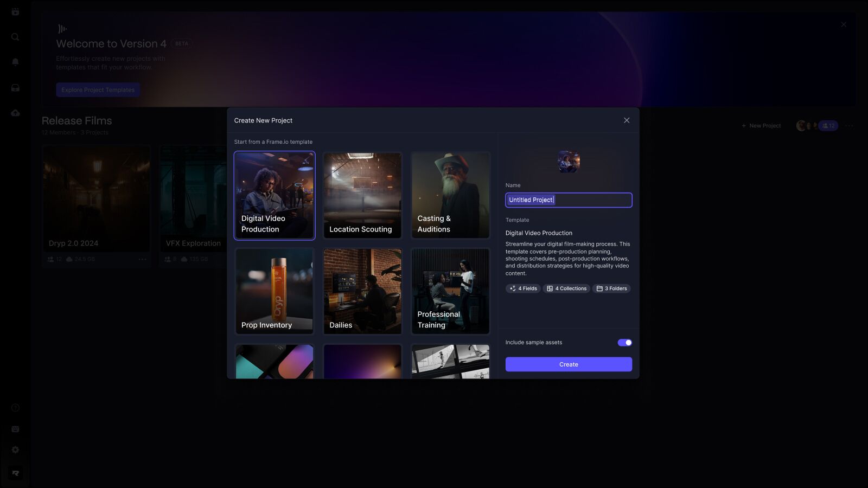Select the Location Scouting template

362,195
